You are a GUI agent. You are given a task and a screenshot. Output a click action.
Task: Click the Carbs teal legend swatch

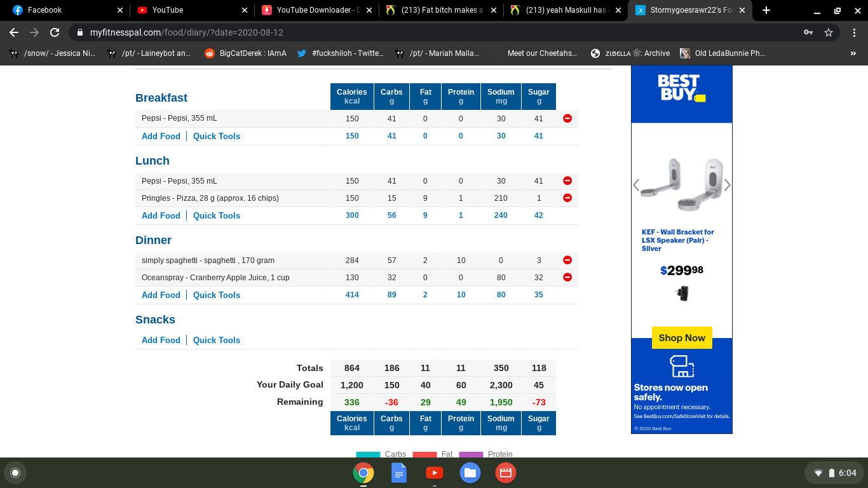point(368,454)
